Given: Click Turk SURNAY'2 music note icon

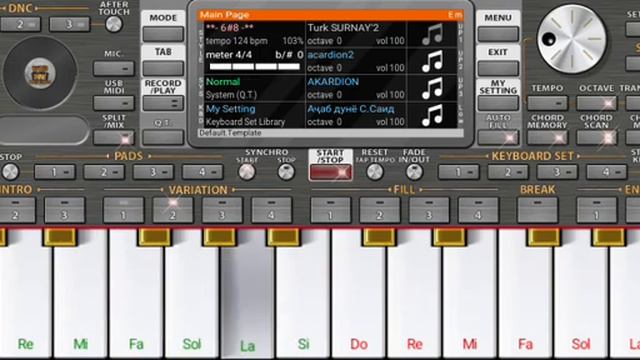Looking at the screenshot, I should [x=432, y=34].
